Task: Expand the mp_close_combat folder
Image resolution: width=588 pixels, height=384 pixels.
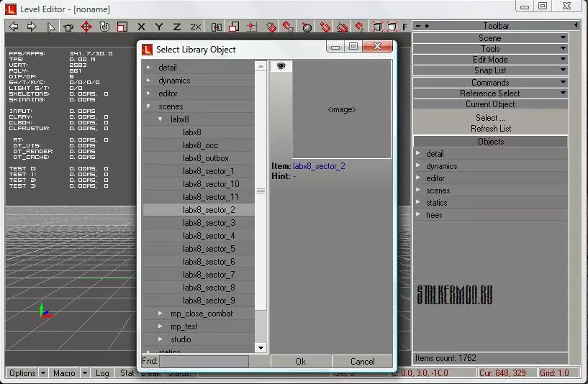Action: tap(160, 314)
